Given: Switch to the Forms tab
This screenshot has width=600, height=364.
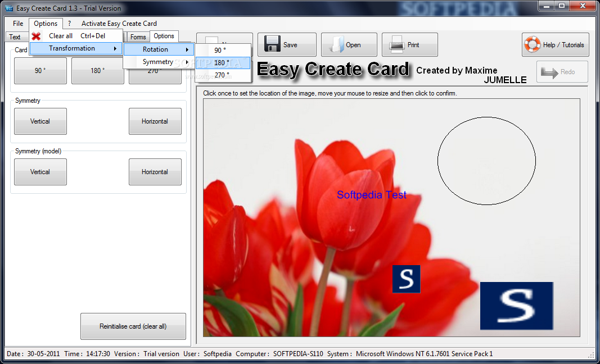Looking at the screenshot, I should tap(138, 37).
